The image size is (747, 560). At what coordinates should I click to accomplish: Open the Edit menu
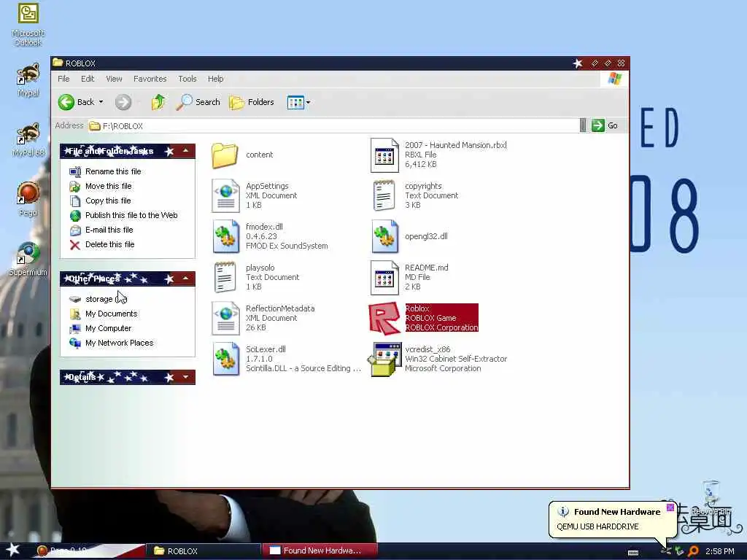[88, 79]
